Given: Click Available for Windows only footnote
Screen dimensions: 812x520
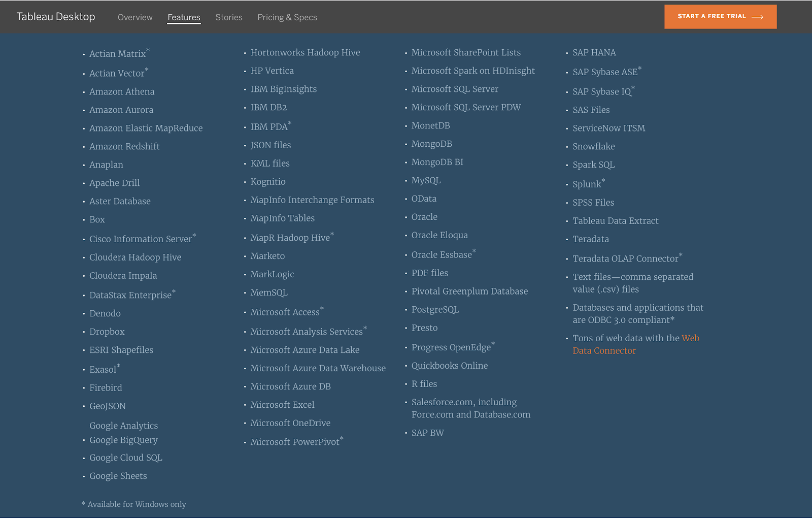Looking at the screenshot, I should pyautogui.click(x=134, y=504).
